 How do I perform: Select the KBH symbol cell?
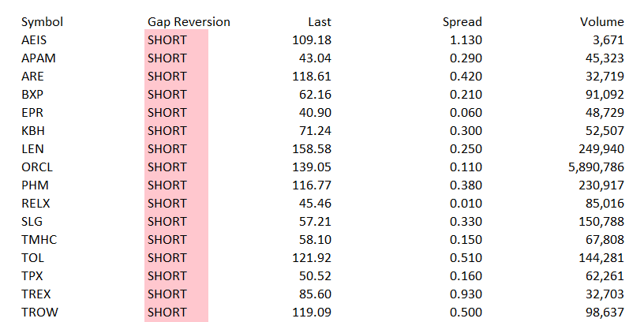33,131
